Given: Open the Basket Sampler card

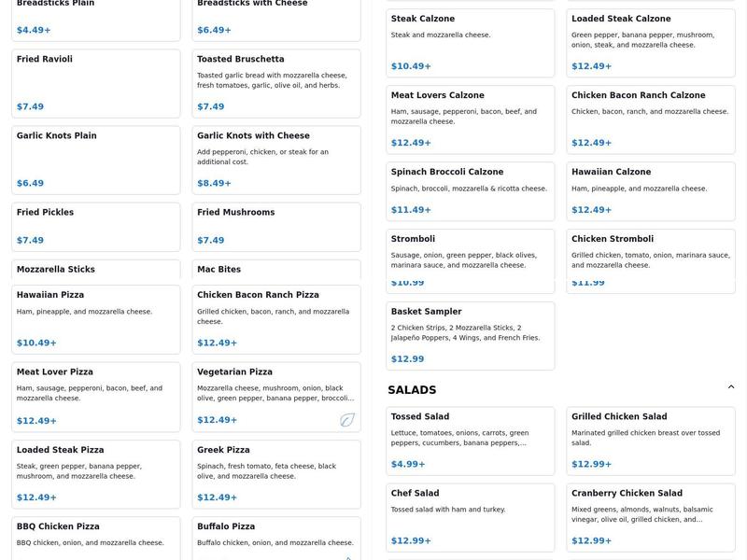Looking at the screenshot, I should pyautogui.click(x=470, y=335).
